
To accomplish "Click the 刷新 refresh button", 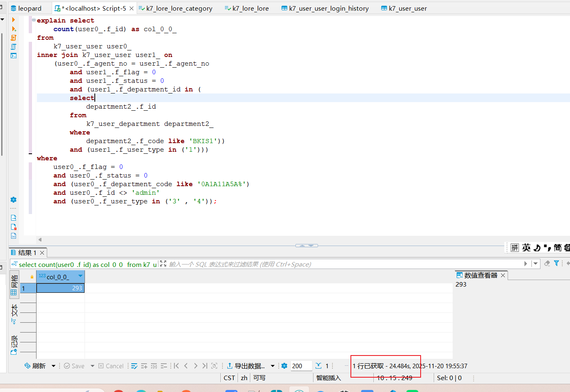I will pos(35,366).
